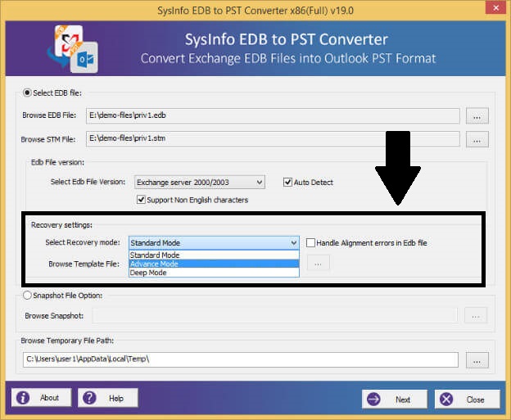Open the Edb File Version dropdown
511x420 pixels.
200,182
